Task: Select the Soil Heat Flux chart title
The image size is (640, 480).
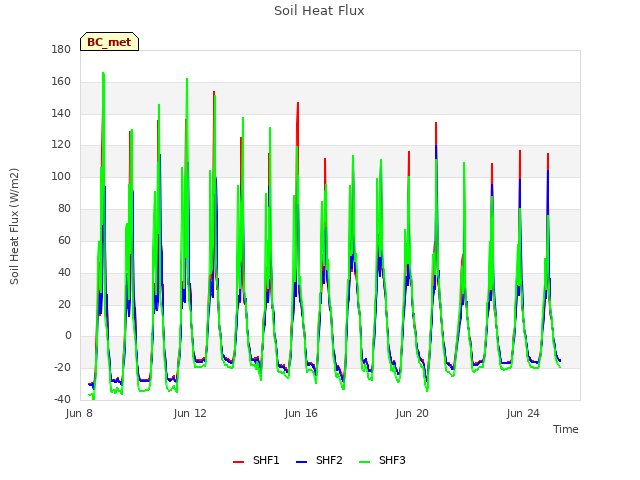Action: coord(319,11)
